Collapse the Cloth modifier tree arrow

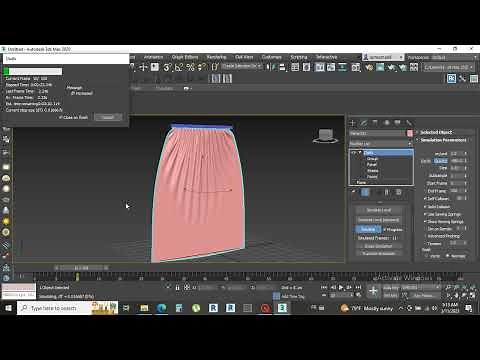click(360, 153)
